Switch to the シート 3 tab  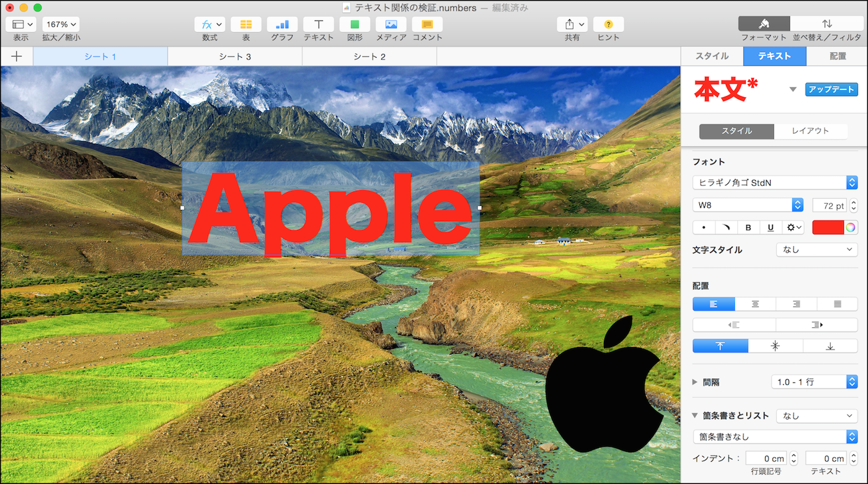pyautogui.click(x=235, y=56)
